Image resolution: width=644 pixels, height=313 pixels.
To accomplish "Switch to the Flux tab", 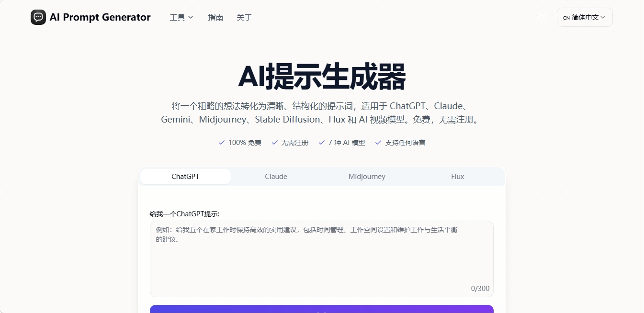I will click(x=458, y=177).
